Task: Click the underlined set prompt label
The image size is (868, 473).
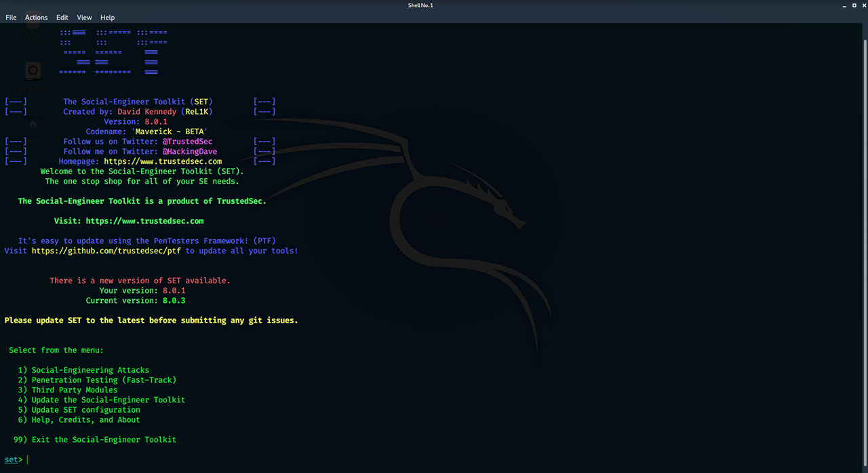Action: pyautogui.click(x=11, y=459)
